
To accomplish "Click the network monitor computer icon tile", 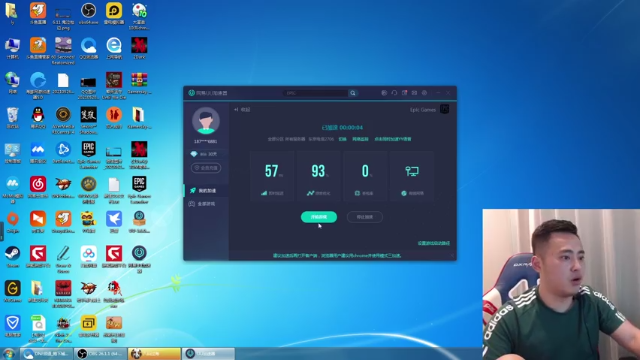I will (412, 176).
